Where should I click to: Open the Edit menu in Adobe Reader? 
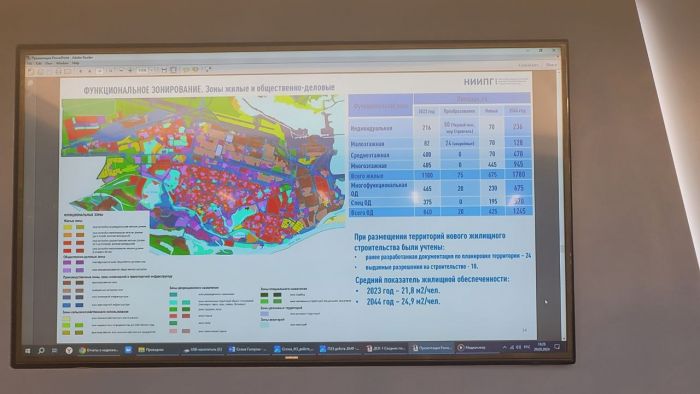pos(38,63)
